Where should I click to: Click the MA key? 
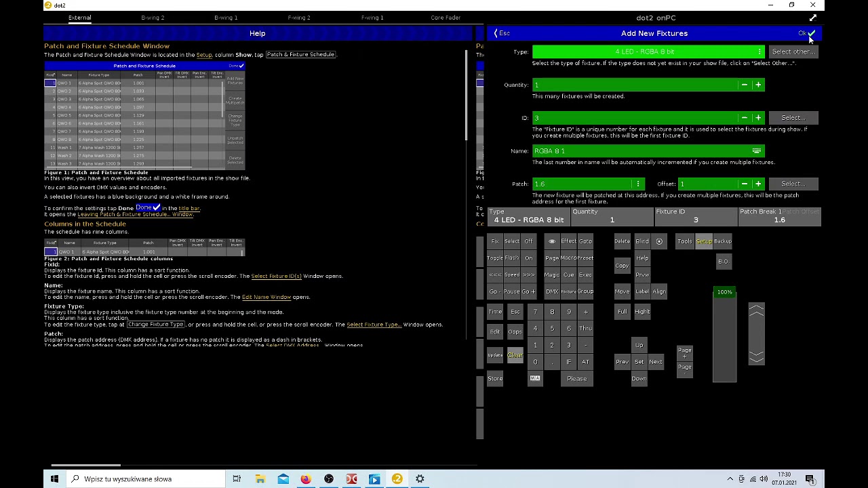(x=535, y=378)
